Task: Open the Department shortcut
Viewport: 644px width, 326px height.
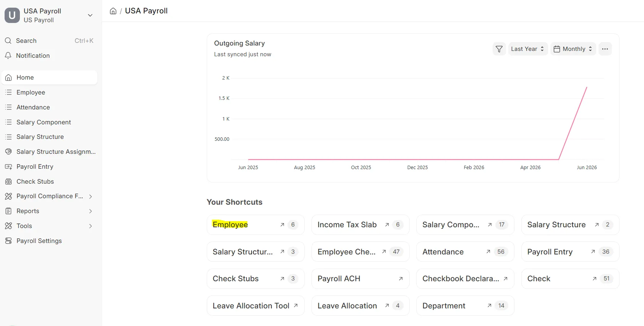Action: tap(465, 306)
